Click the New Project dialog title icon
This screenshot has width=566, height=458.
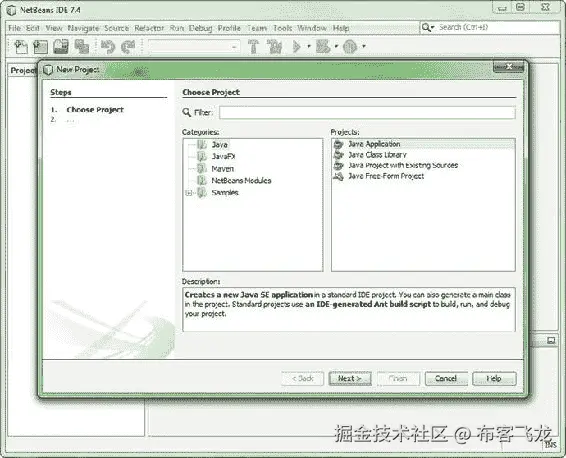coord(48,70)
